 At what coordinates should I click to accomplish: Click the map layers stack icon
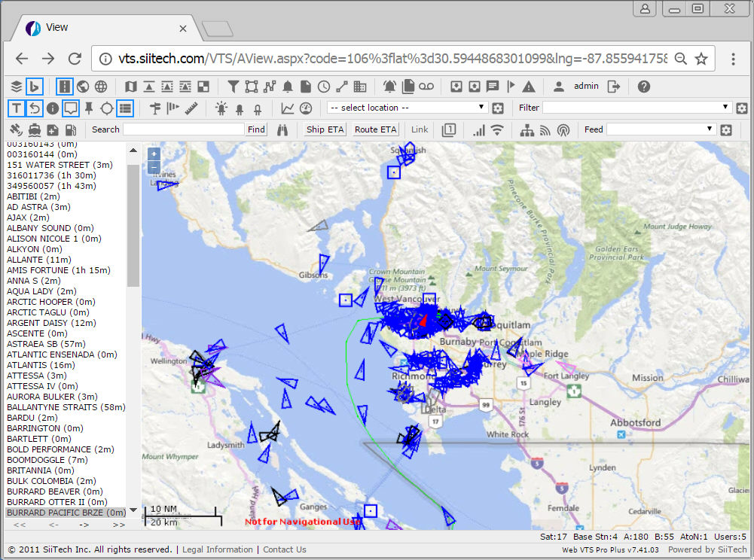pos(16,87)
